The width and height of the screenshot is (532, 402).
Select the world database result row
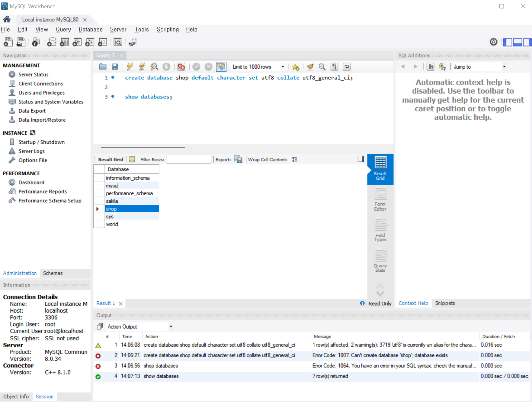pyautogui.click(x=132, y=224)
